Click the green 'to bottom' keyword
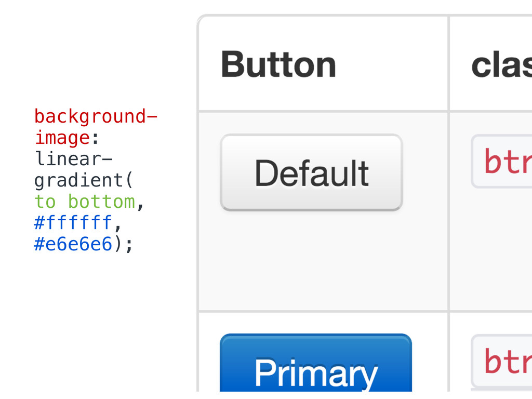 [85, 202]
